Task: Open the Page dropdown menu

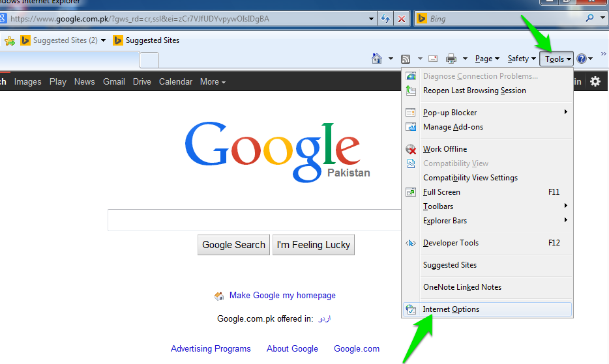Action: pyautogui.click(x=487, y=59)
